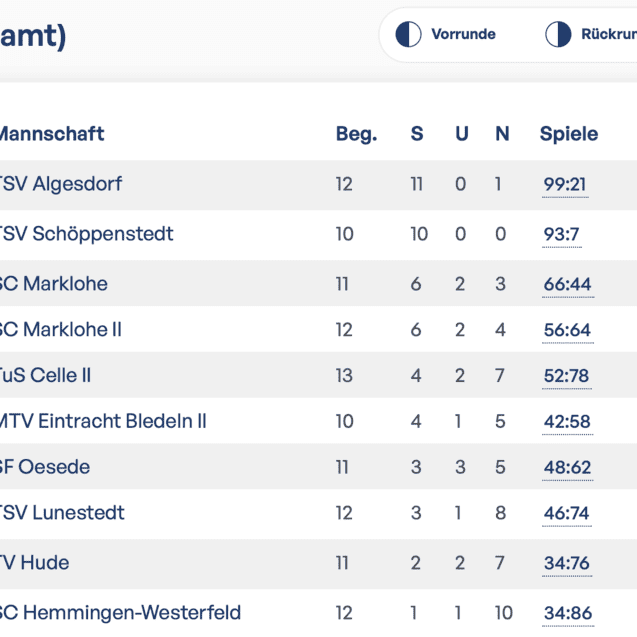The width and height of the screenshot is (637, 637).
Task: Click the Spiele column header
Action: pos(569,134)
